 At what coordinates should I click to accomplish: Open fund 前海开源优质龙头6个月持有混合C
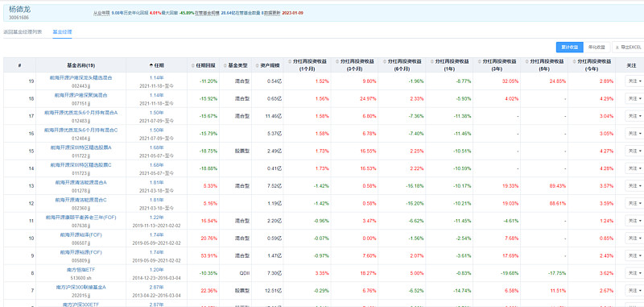pos(81,130)
